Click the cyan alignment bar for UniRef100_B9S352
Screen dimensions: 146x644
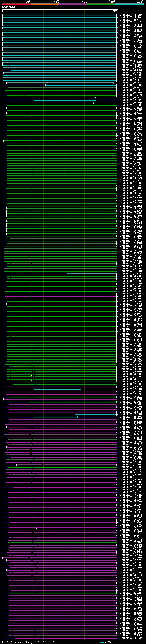pos(92,274)
